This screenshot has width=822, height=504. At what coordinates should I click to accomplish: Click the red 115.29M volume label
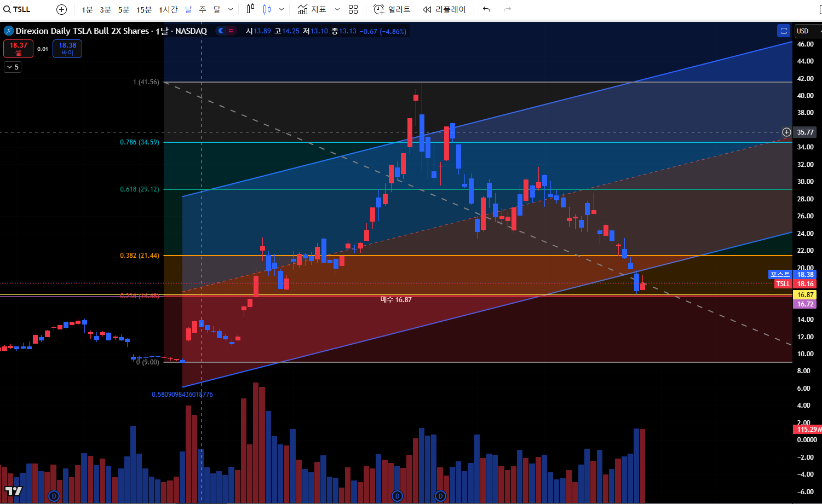pyautogui.click(x=808, y=430)
